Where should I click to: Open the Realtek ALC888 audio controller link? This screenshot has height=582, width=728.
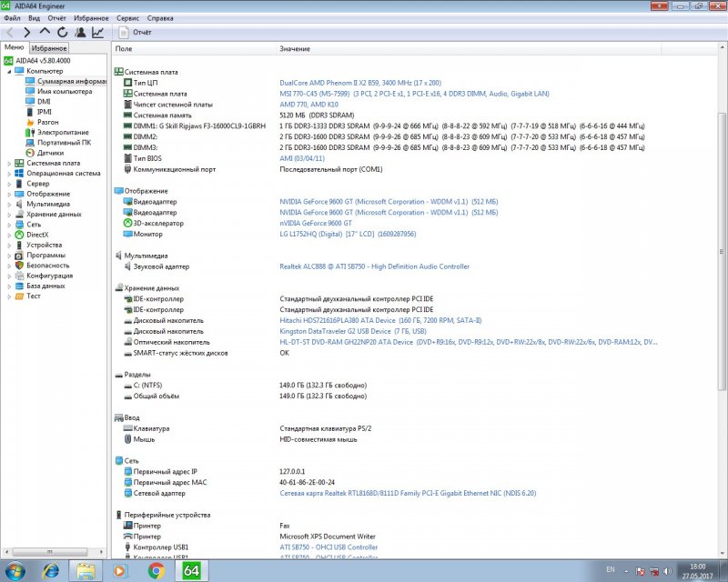[x=374, y=266]
